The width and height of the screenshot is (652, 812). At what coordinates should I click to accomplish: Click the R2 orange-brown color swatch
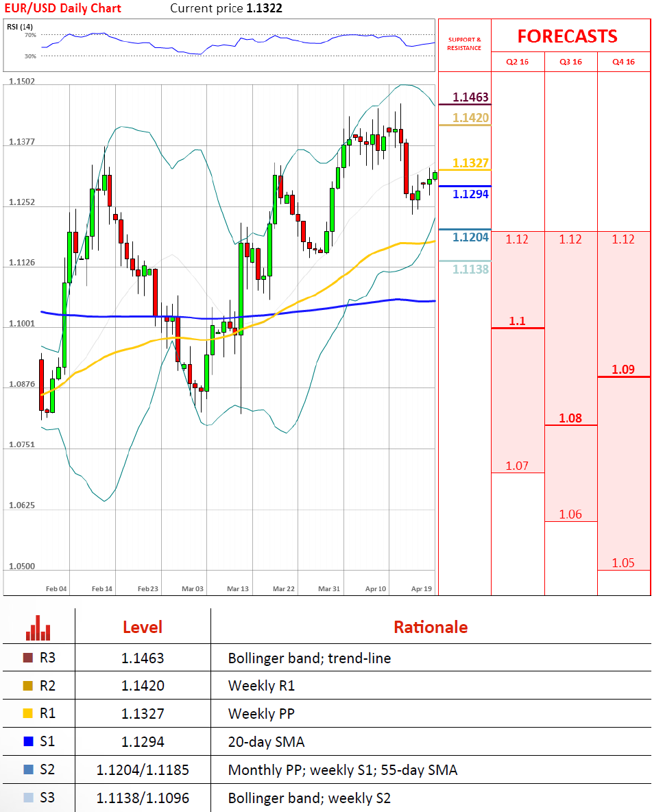coord(28,686)
